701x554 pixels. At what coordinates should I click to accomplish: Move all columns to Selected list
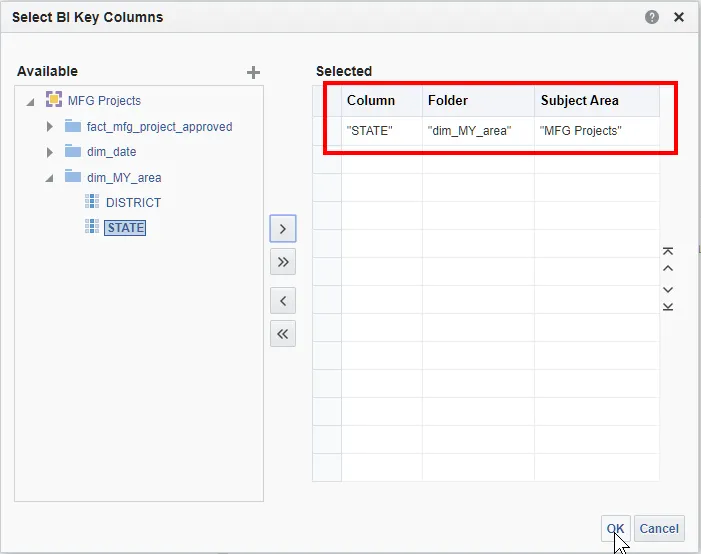coord(283,262)
